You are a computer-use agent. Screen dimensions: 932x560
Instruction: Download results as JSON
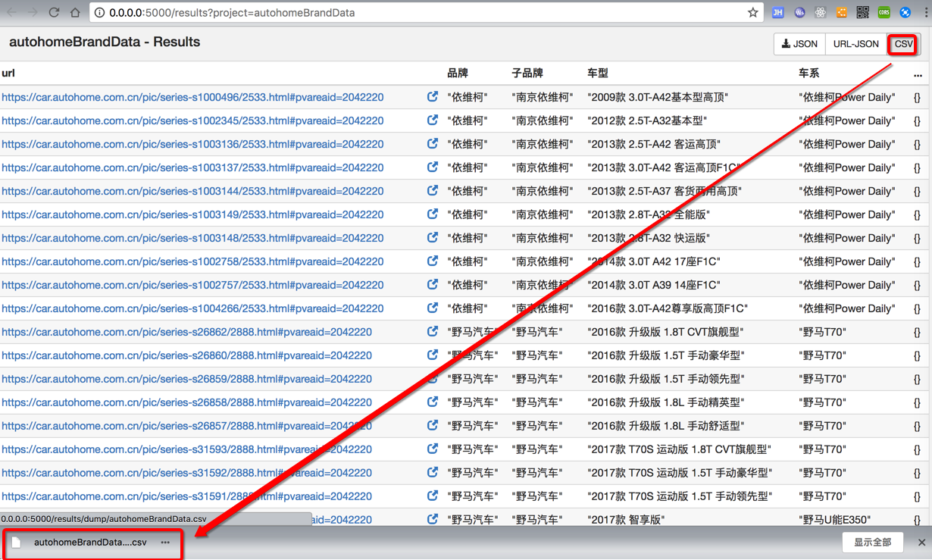tap(799, 44)
